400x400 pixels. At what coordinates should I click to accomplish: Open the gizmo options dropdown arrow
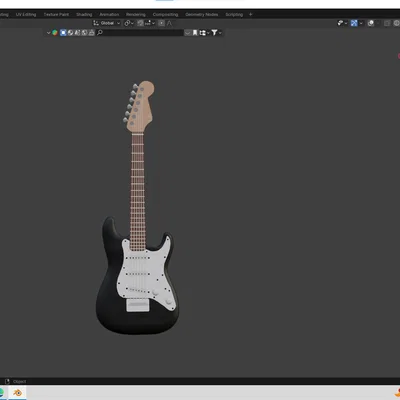click(361, 23)
